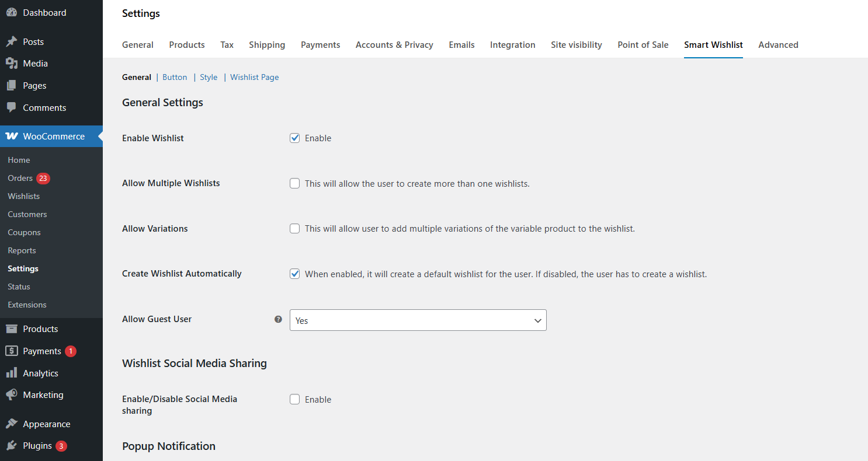Click the Appearance paintbrush icon
868x461 pixels.
(11, 424)
